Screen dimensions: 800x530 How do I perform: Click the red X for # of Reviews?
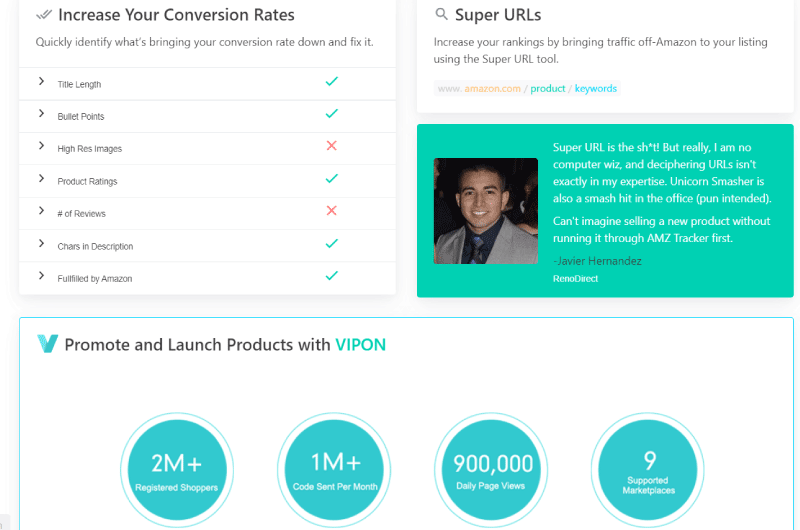point(332,211)
